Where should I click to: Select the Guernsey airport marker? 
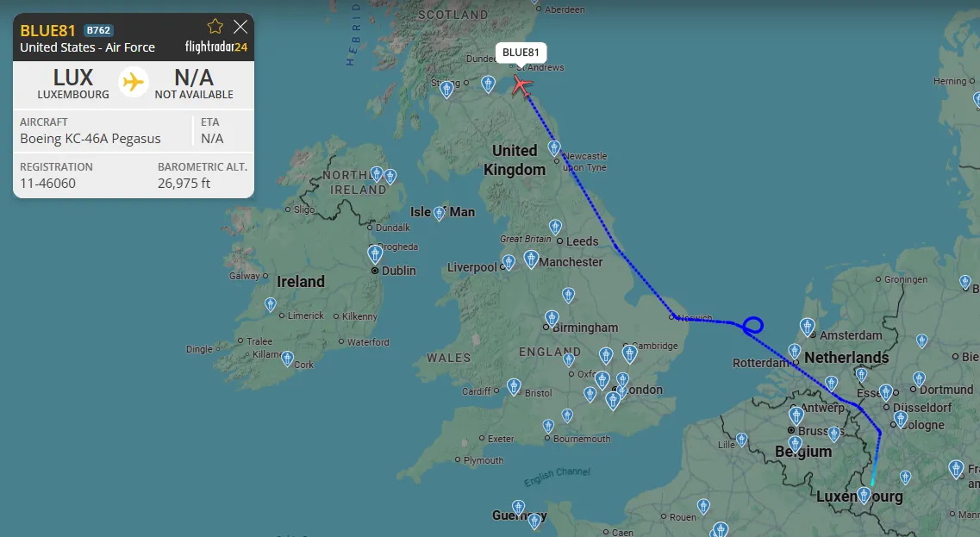(x=518, y=507)
